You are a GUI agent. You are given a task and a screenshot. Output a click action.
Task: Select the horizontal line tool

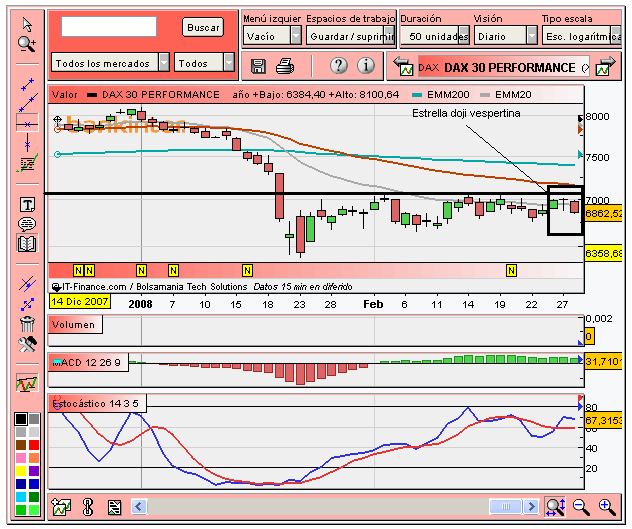(x=27, y=124)
